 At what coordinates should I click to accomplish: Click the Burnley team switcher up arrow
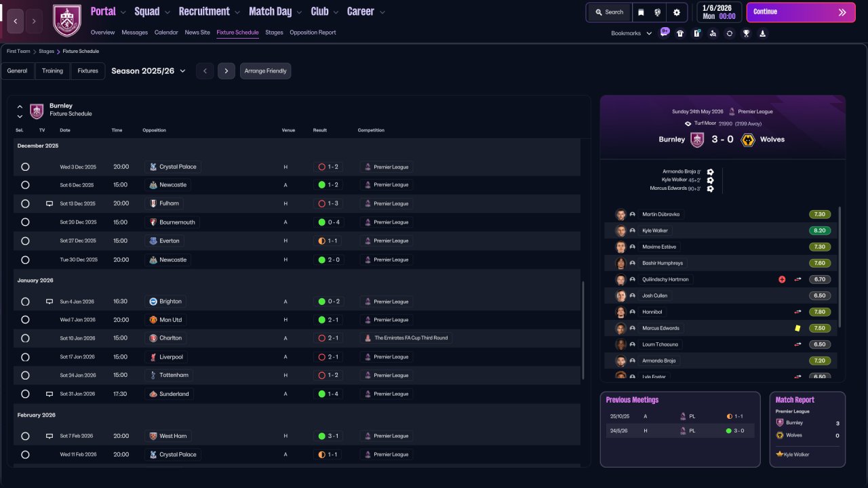pos(20,106)
